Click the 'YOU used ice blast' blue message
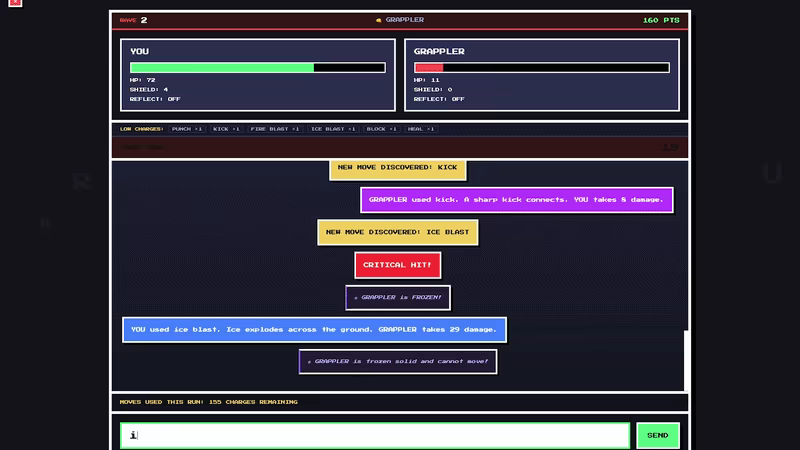 [314, 330]
